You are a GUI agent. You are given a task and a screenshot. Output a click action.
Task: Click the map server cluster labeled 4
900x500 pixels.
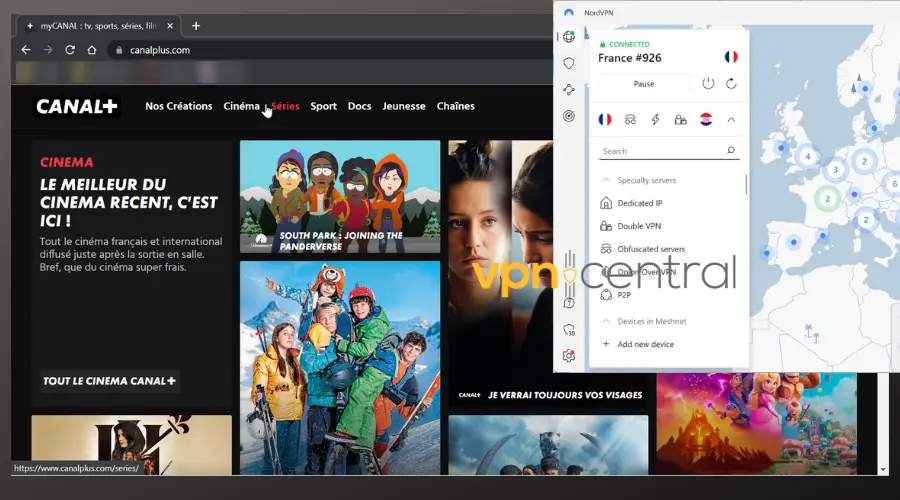pyautogui.click(x=808, y=156)
